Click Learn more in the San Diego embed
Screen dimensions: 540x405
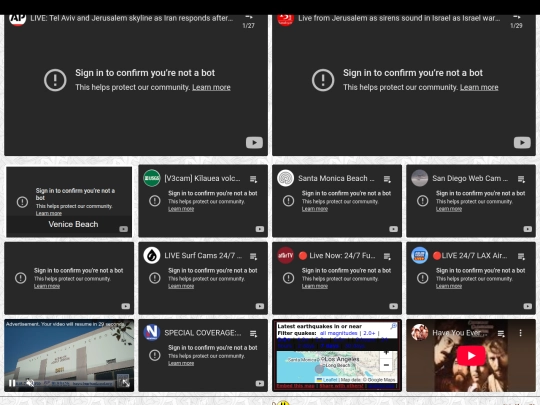(449, 209)
